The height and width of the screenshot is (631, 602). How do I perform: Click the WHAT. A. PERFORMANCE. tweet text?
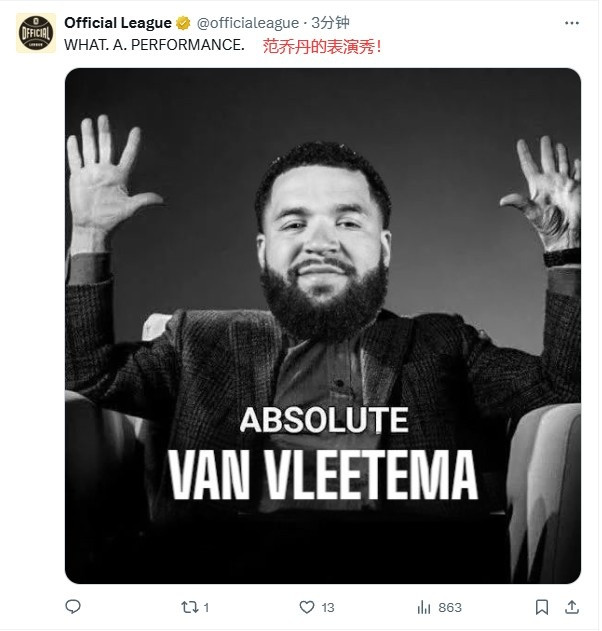click(x=154, y=45)
